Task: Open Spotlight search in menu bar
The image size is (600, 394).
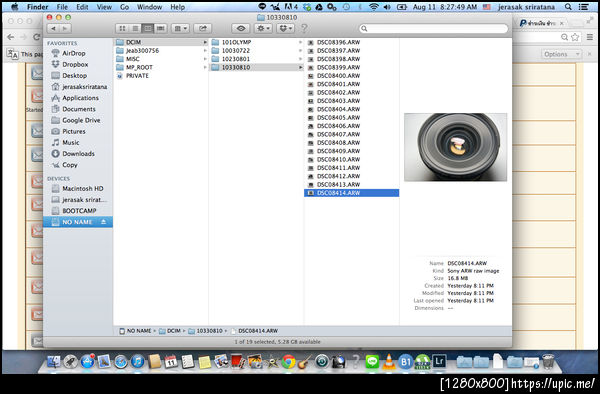Action: [568, 7]
